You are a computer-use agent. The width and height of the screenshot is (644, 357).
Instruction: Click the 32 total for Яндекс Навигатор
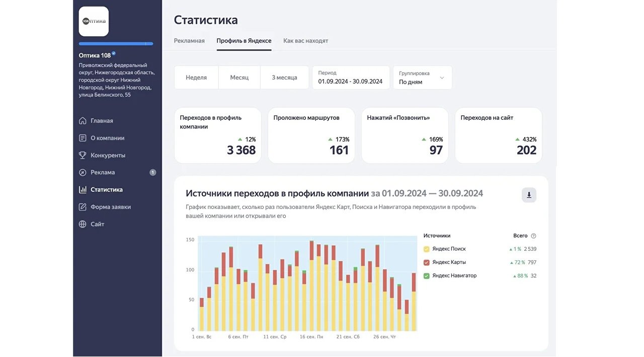[x=533, y=276]
